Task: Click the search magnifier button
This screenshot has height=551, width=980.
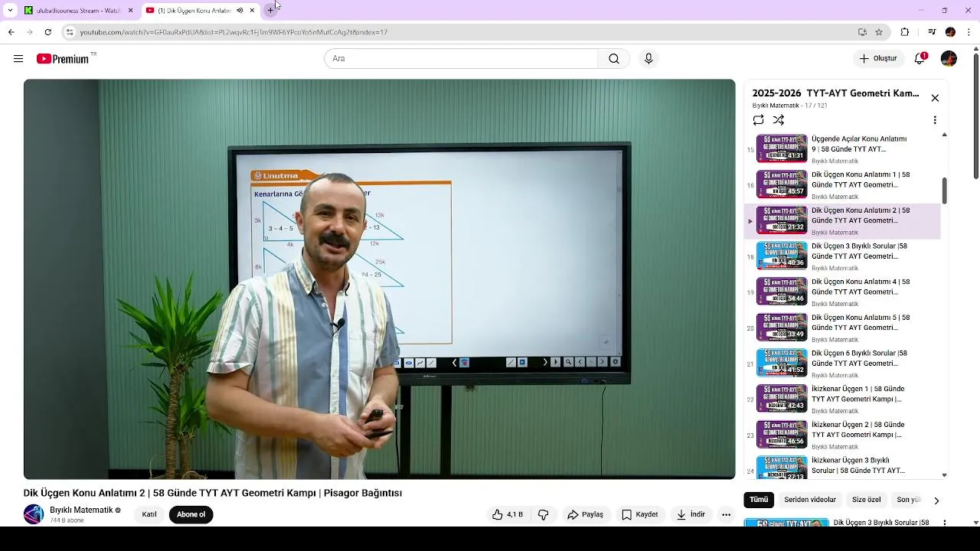Action: 614,59
